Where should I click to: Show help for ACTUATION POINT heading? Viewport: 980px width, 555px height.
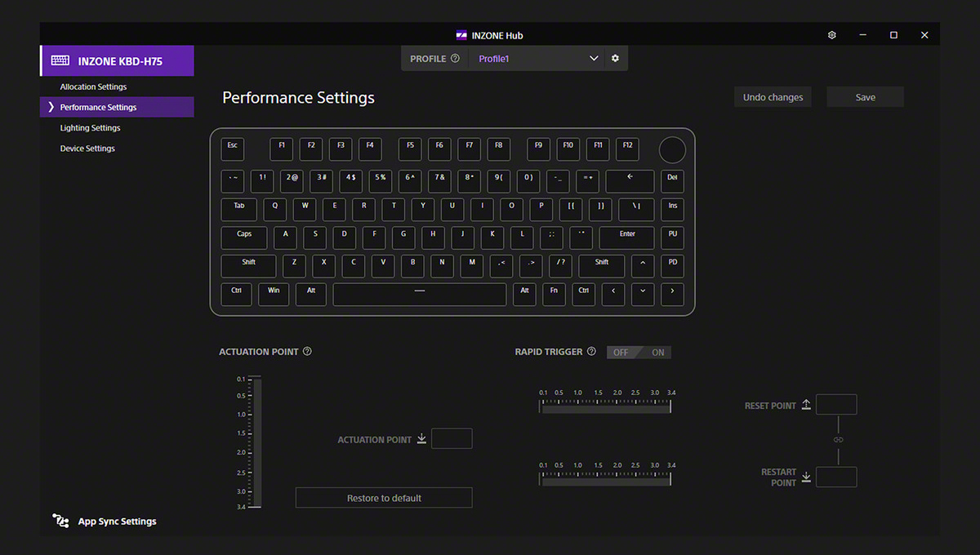pyautogui.click(x=307, y=352)
